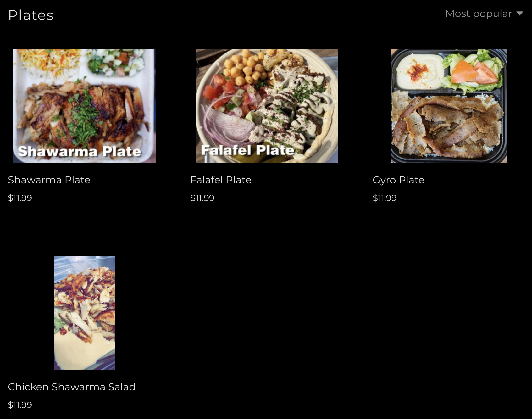The width and height of the screenshot is (532, 419).
Task: Select the Shawarma Plate title link
Action: (x=49, y=180)
